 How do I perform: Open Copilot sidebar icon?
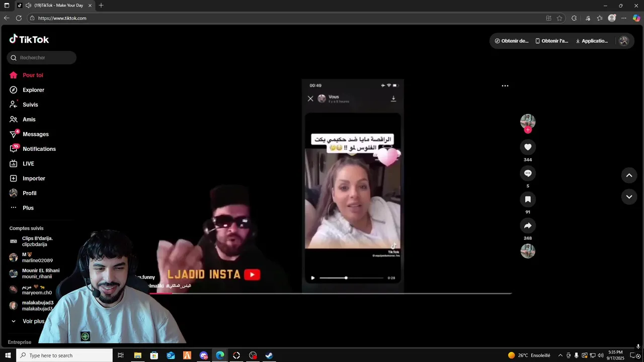pyautogui.click(x=636, y=18)
